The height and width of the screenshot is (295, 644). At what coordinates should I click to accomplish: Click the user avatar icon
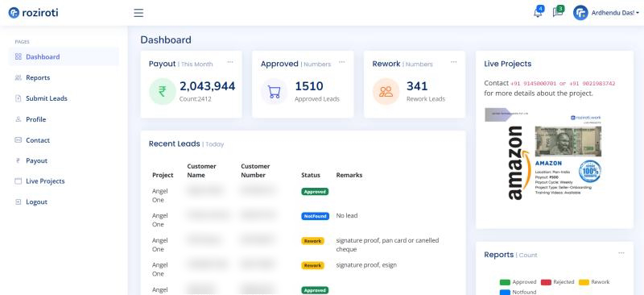pos(580,13)
